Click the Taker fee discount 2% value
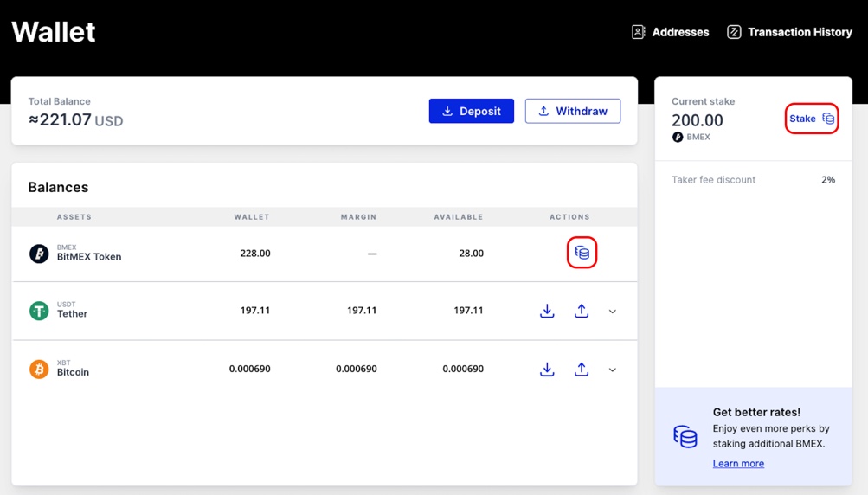The width and height of the screenshot is (868, 495). pyautogui.click(x=828, y=179)
